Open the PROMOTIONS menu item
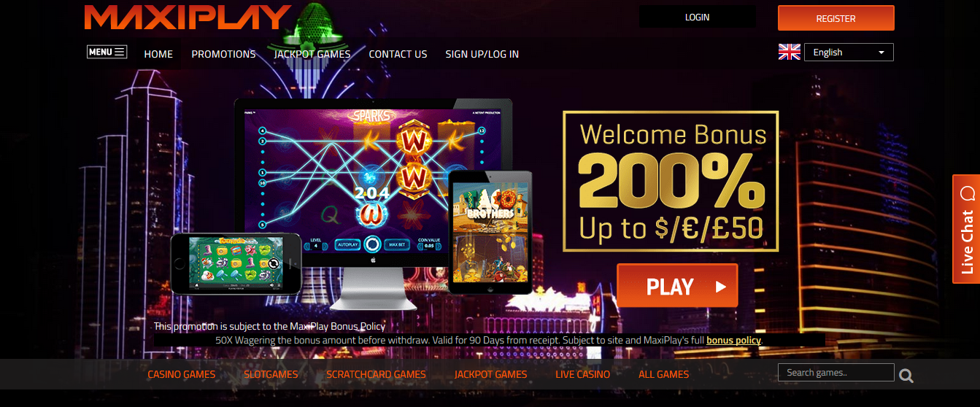 click(223, 54)
